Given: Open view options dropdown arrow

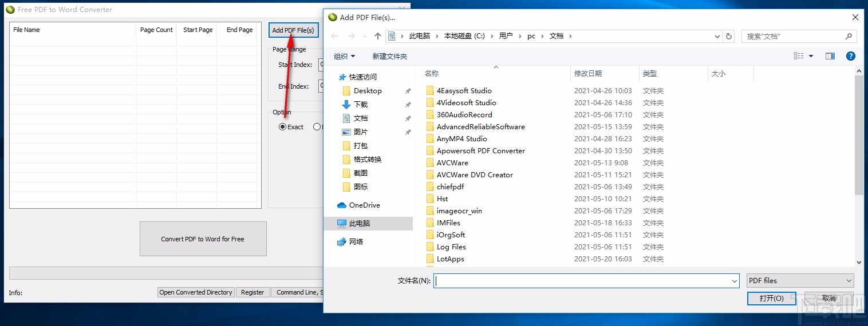Looking at the screenshot, I should (x=811, y=56).
